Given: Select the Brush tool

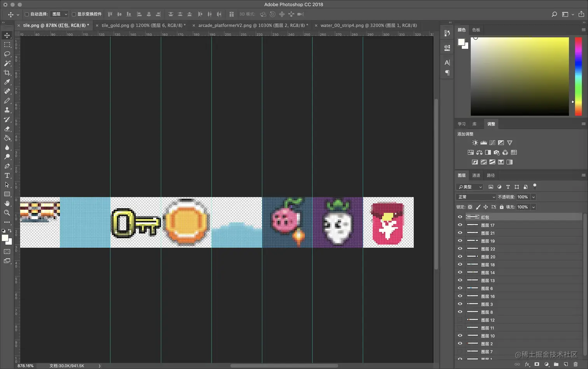Looking at the screenshot, I should 7,101.
